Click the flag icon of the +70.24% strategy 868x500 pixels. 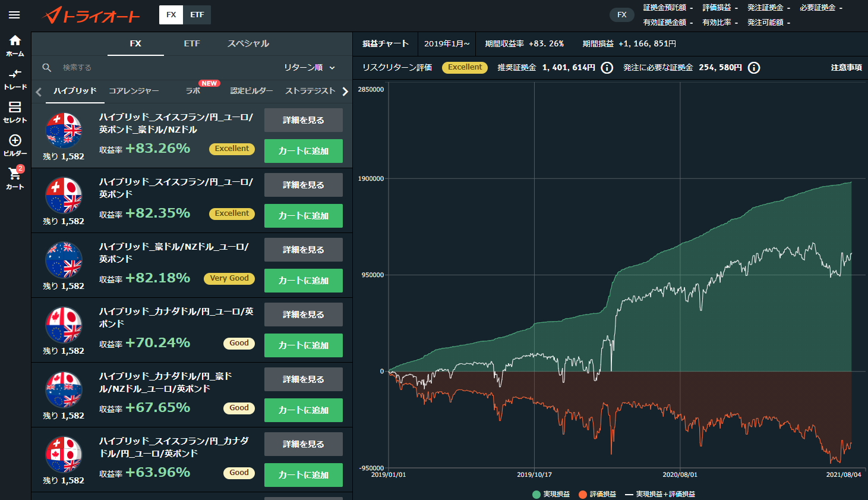tap(64, 325)
